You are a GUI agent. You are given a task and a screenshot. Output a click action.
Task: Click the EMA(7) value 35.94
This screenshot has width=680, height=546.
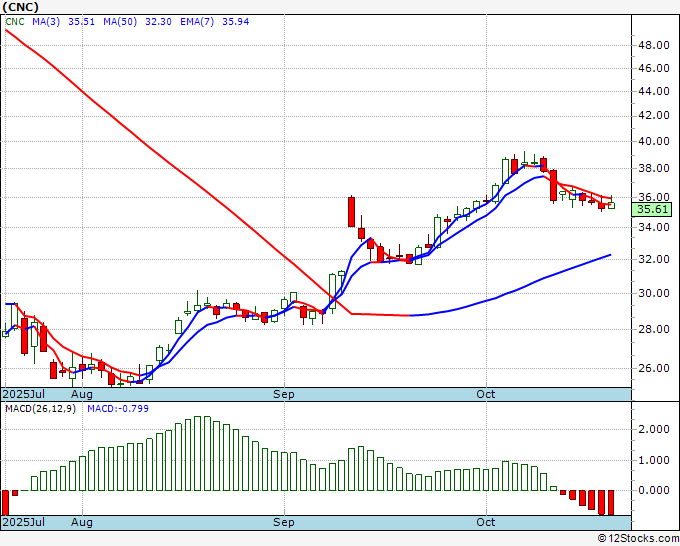[235, 22]
